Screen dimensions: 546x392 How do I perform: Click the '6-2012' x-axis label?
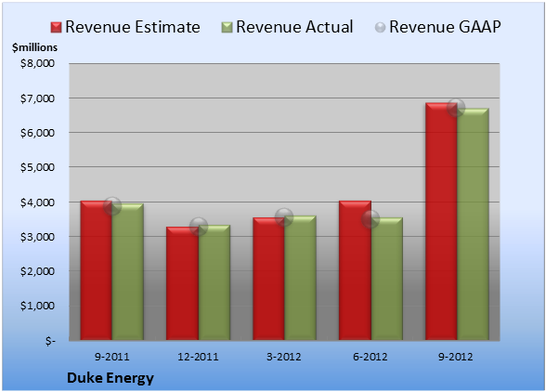click(x=370, y=357)
